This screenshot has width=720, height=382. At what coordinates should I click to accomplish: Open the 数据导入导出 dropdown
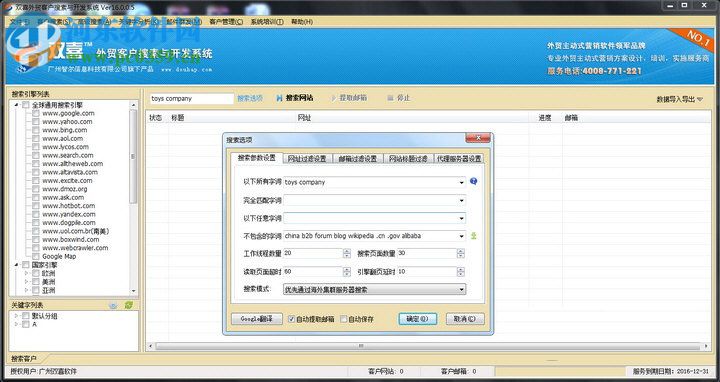pos(680,99)
